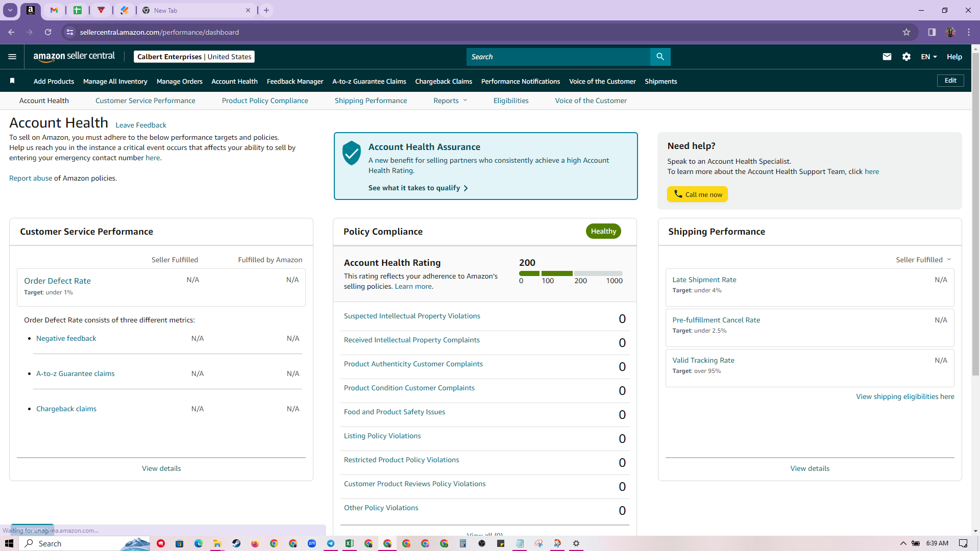Open the Chrome tab search dropdown
This screenshot has width=980, height=551.
[10, 10]
